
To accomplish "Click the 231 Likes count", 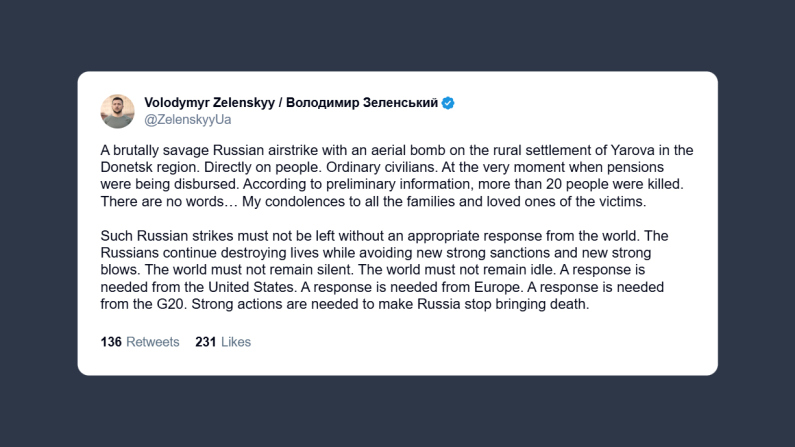I will click(223, 342).
